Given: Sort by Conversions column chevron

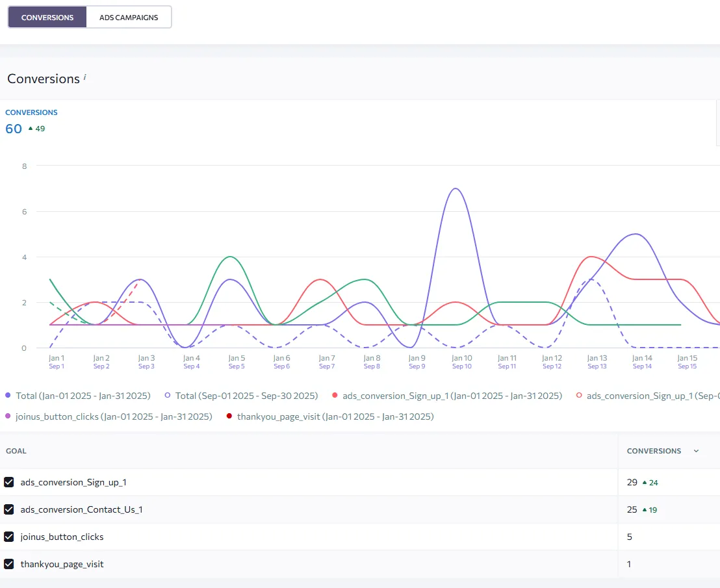Looking at the screenshot, I should pos(696,451).
